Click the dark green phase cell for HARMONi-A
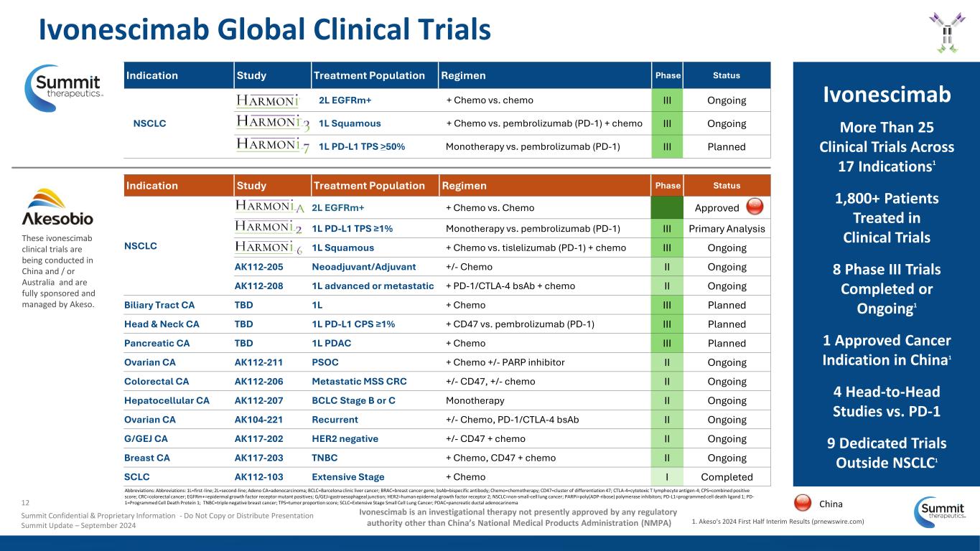 (668, 208)
